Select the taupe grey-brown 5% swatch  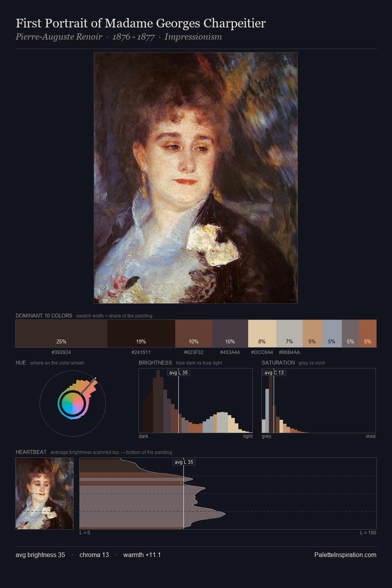[x=350, y=334]
